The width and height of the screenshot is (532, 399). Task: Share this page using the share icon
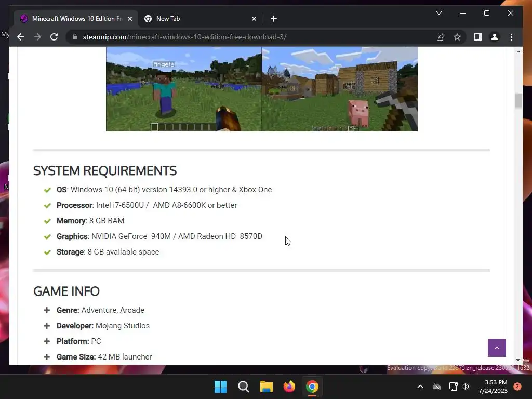pyautogui.click(x=441, y=37)
